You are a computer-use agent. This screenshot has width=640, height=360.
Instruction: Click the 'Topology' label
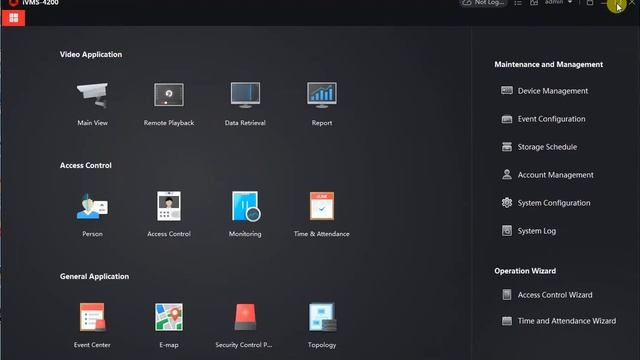pyautogui.click(x=322, y=345)
